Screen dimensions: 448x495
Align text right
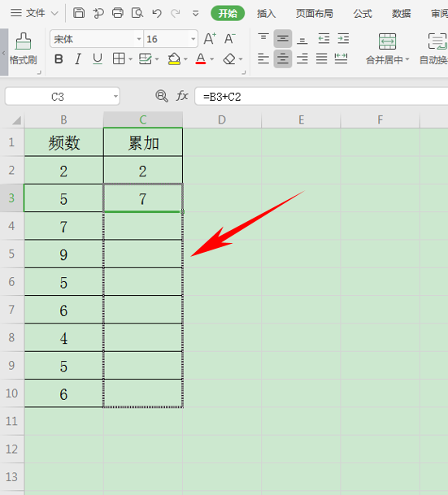302,59
